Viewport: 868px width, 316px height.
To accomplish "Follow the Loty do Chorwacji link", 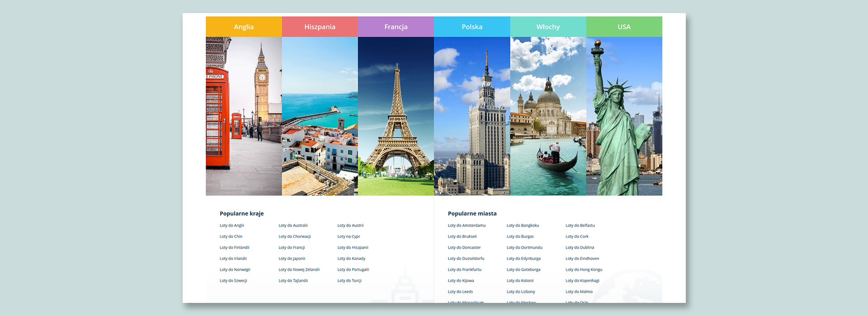I will tap(295, 237).
